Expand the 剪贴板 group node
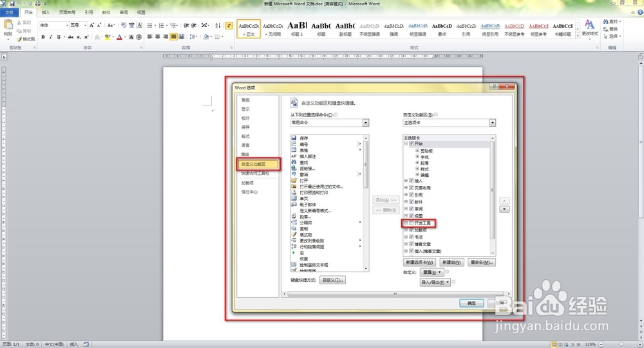Image resolution: width=644 pixels, height=348 pixels. click(417, 151)
